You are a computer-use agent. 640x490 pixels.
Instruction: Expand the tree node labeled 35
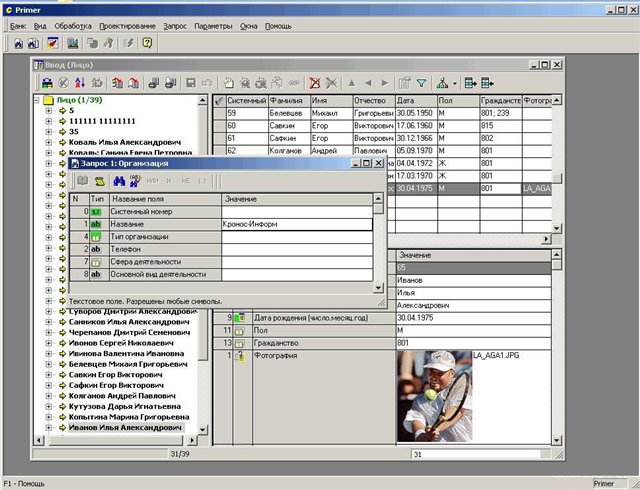[x=48, y=131]
